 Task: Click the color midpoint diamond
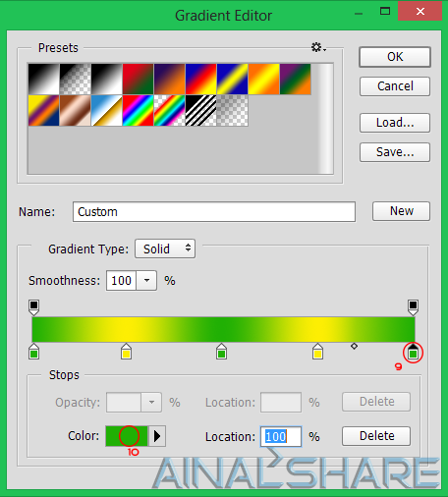pos(354,346)
